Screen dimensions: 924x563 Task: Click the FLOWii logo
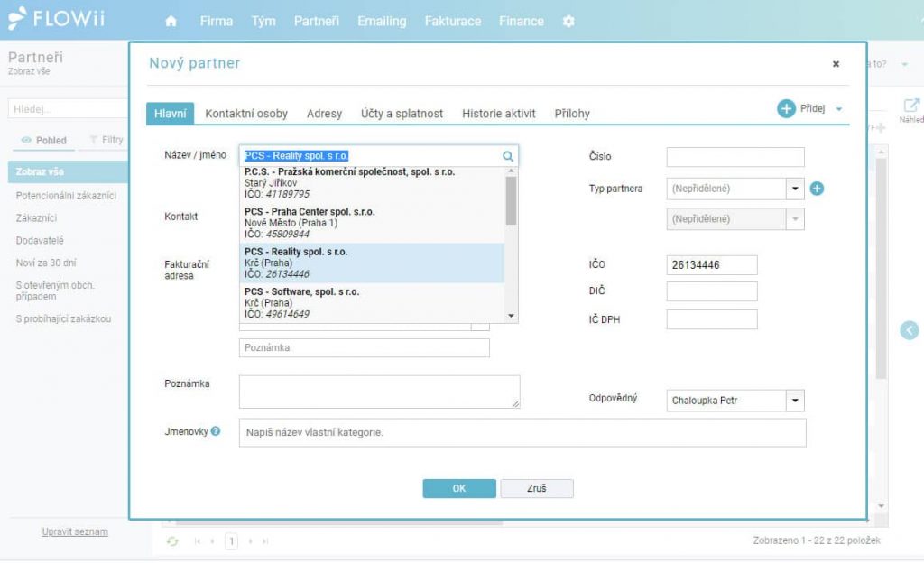[x=57, y=19]
